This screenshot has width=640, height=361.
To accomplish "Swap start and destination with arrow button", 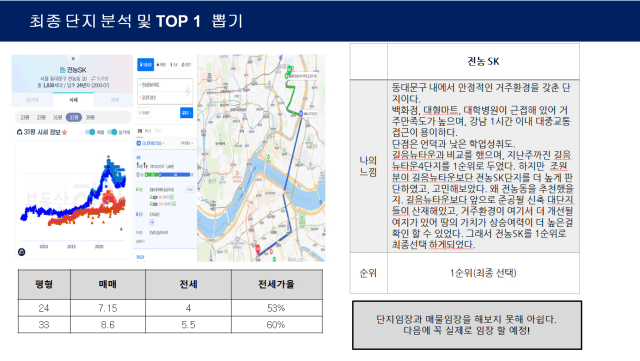I will point(188,91).
